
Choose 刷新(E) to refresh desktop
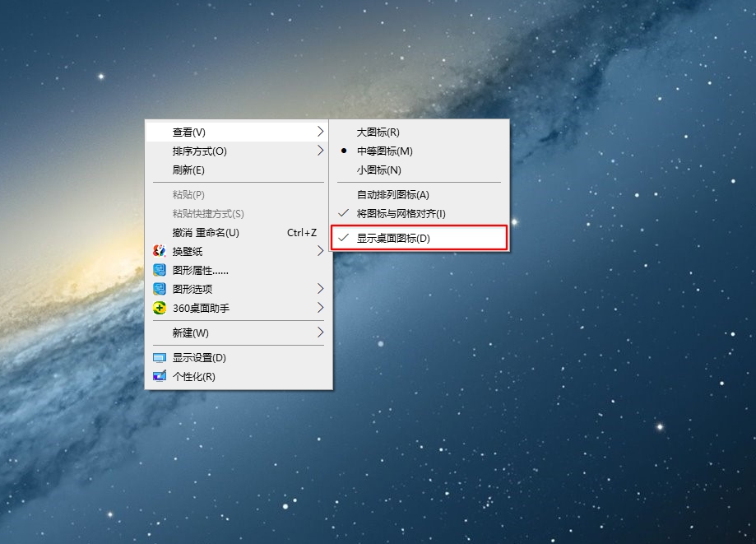[237, 170]
